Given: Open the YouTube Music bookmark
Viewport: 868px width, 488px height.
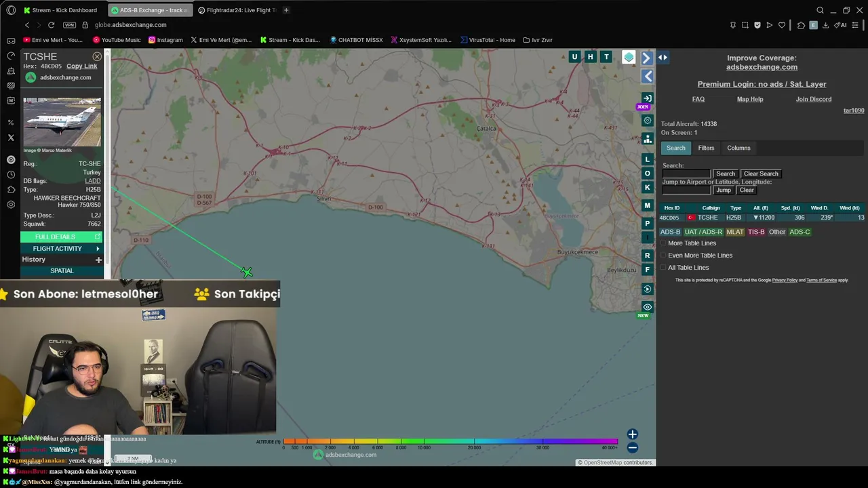Looking at the screenshot, I should pyautogui.click(x=117, y=40).
